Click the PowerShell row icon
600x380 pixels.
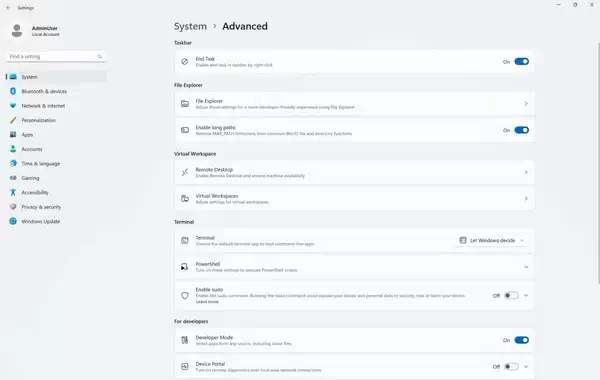[x=184, y=267]
